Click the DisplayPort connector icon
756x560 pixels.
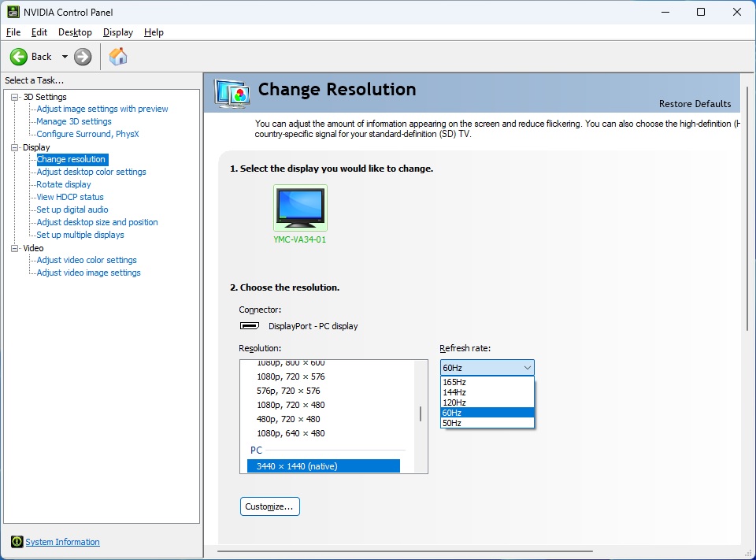click(250, 326)
